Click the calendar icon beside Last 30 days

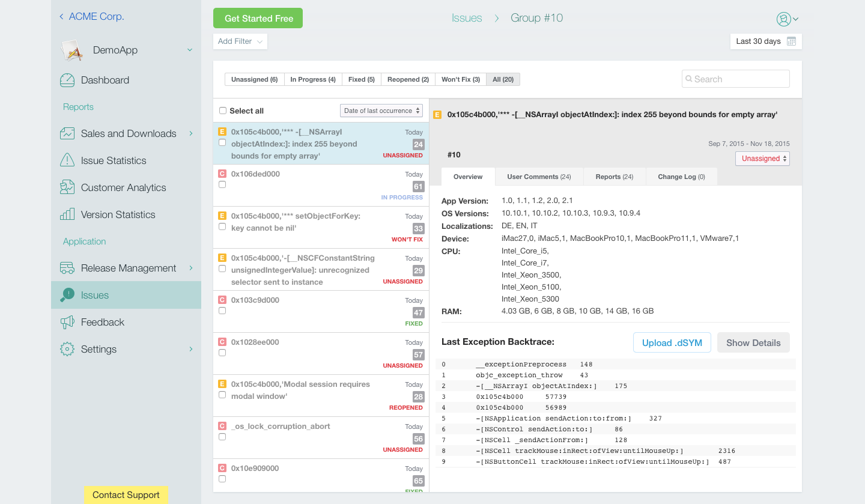point(791,41)
